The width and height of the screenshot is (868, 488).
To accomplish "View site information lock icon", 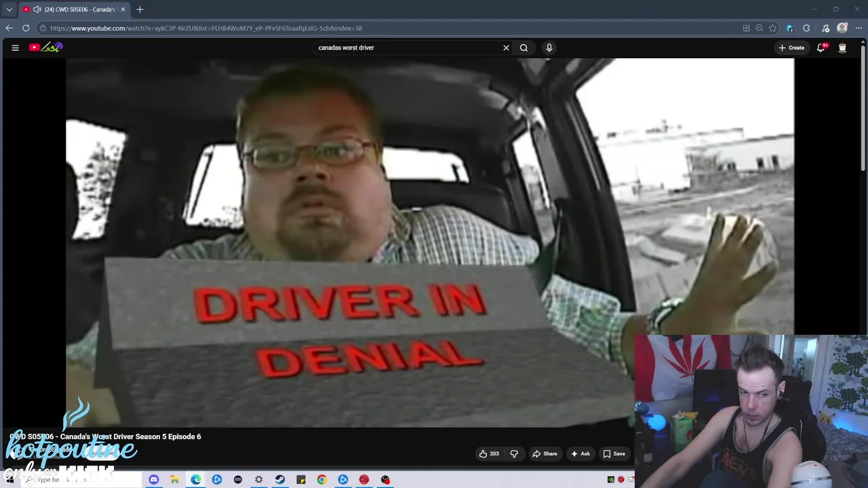I will pos(43,28).
